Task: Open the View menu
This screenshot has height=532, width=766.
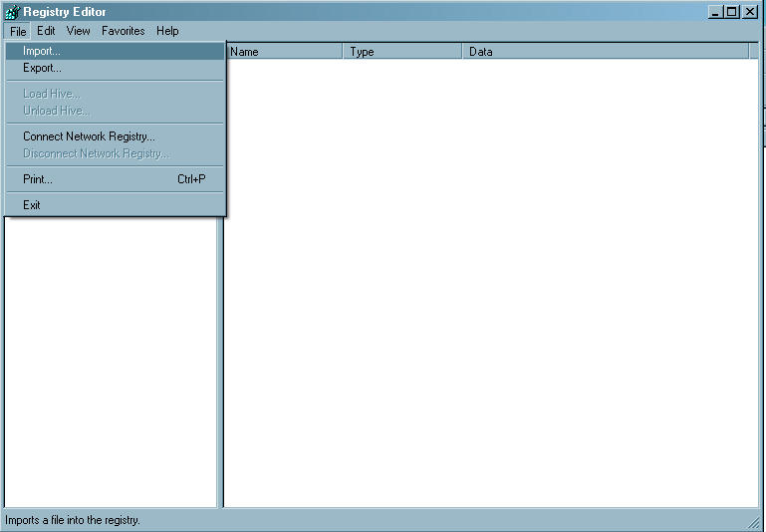Action: 78,31
